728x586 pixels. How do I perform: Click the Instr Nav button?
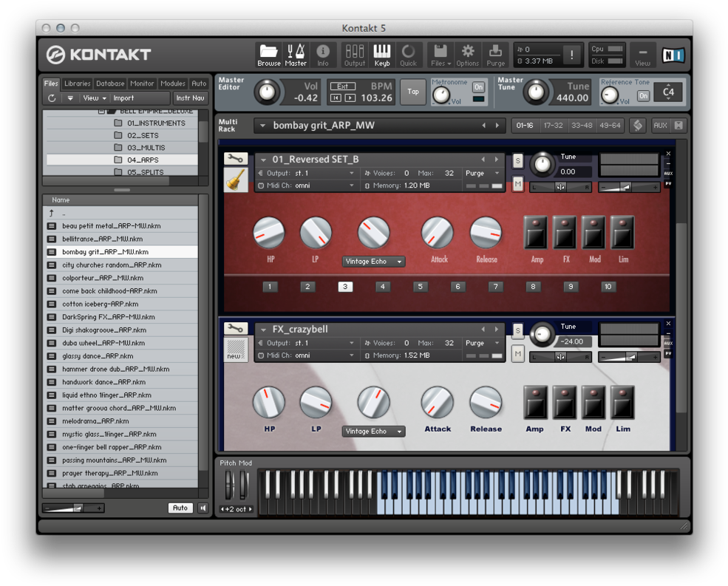tap(190, 98)
